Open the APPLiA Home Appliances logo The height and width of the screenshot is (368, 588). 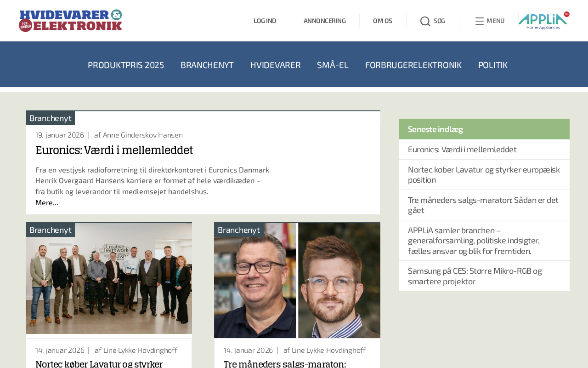point(544,21)
